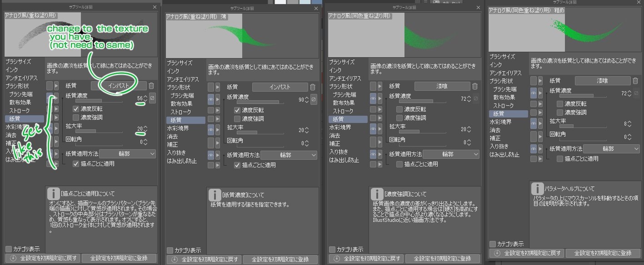Click info icon beside [濃度強調]について help text
644x265 pixels.
click(x=377, y=195)
